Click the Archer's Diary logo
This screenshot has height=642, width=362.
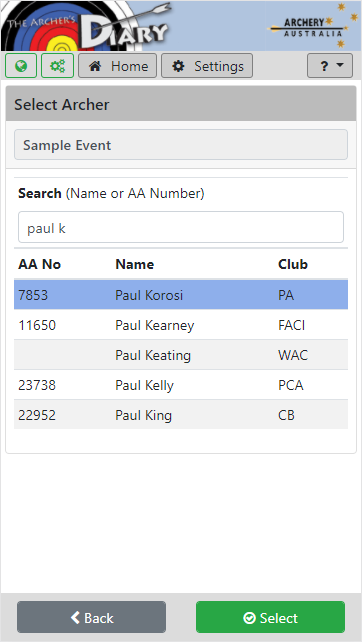coord(86,26)
